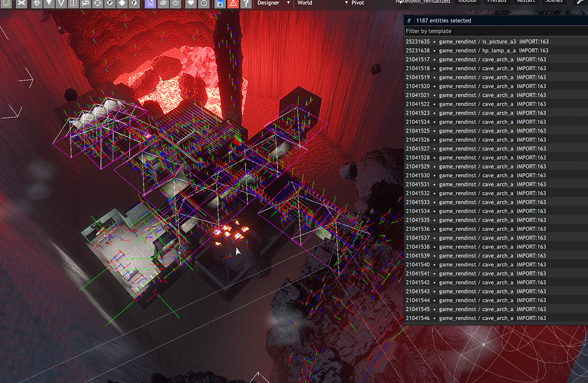Viewport: 588px width, 383px height.
Task: Open the World coordinate space dropdown
Action: pyautogui.click(x=323, y=2)
